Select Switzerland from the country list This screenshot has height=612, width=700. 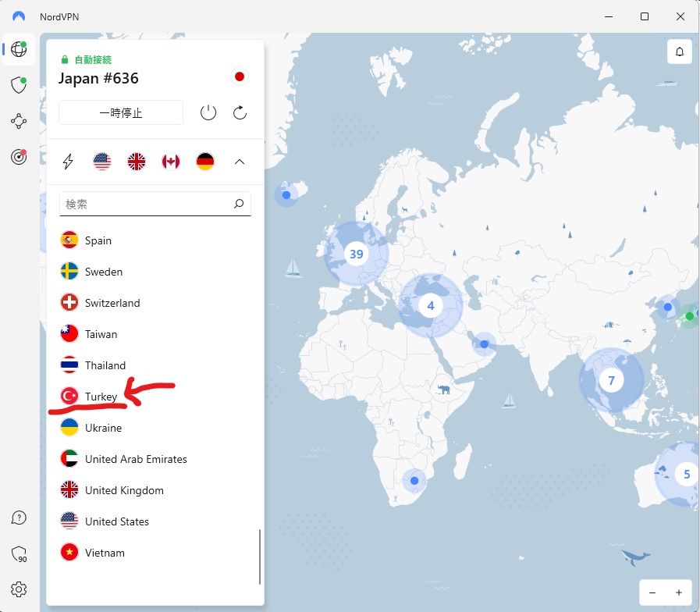tap(112, 303)
